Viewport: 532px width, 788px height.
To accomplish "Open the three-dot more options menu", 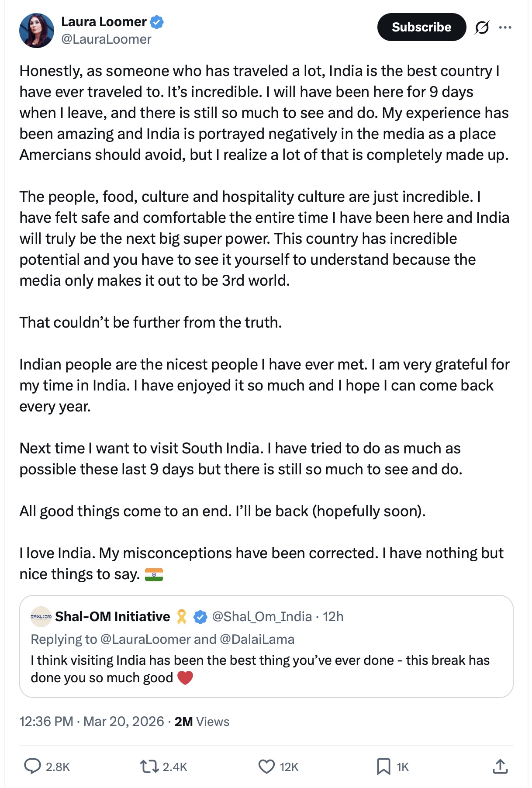I will click(505, 28).
